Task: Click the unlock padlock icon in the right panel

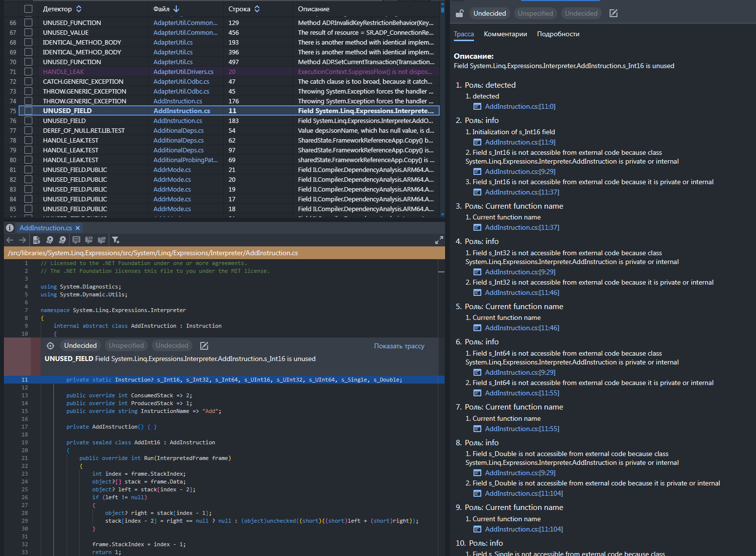Action: (459, 14)
